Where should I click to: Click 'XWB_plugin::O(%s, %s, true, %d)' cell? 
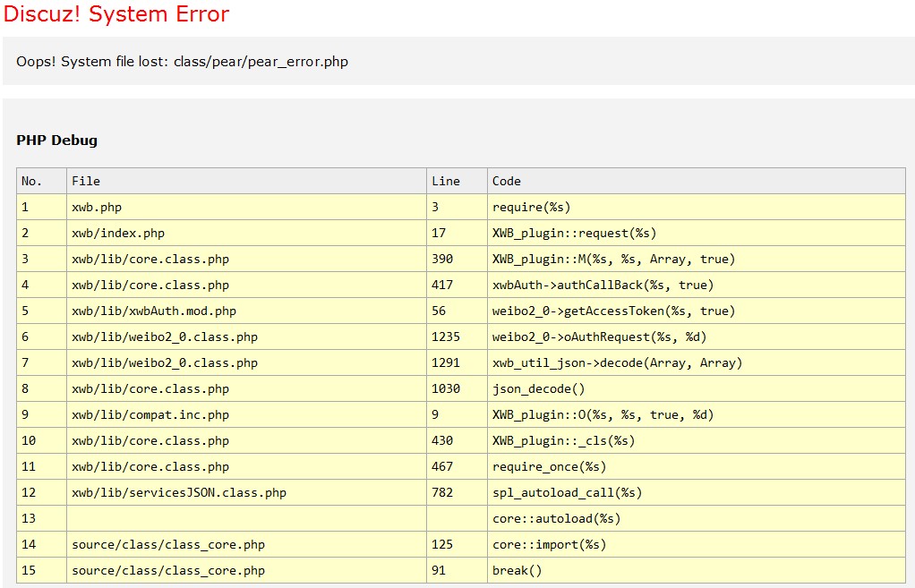697,414
